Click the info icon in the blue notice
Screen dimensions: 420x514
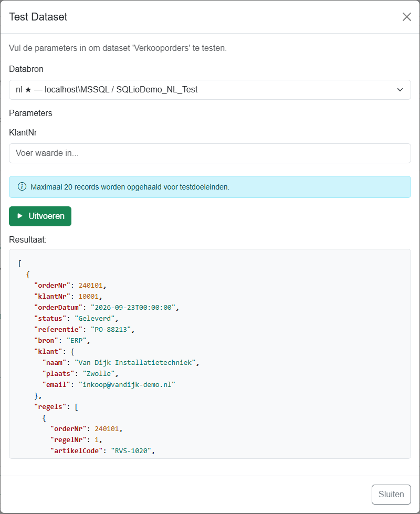tap(22, 187)
